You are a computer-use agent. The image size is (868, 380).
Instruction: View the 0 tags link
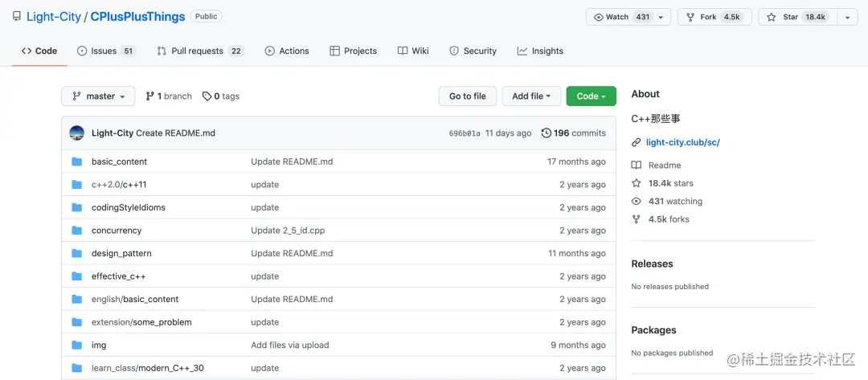click(221, 96)
